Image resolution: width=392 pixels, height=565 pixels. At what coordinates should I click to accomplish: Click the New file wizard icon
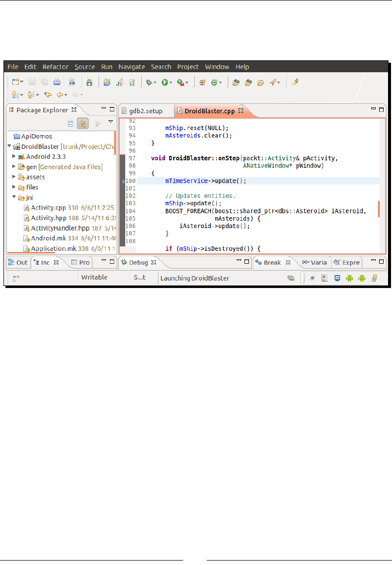16,83
